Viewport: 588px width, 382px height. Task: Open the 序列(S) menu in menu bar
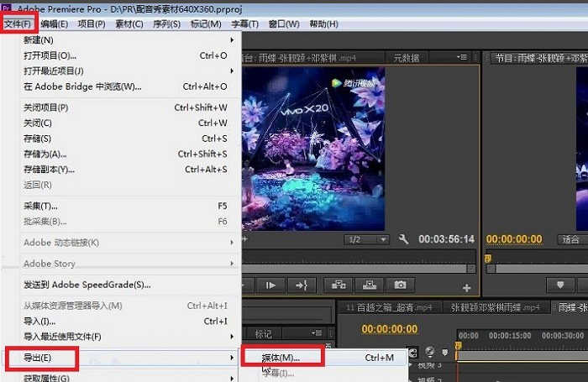point(164,24)
